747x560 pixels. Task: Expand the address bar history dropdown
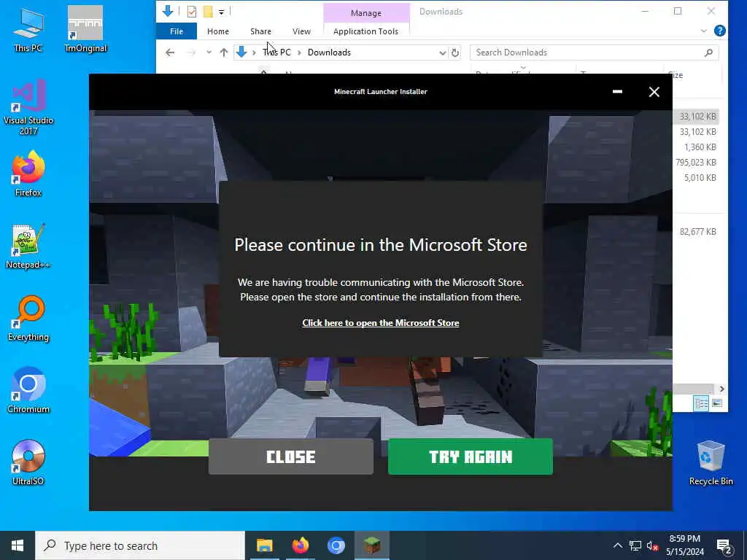pos(443,52)
